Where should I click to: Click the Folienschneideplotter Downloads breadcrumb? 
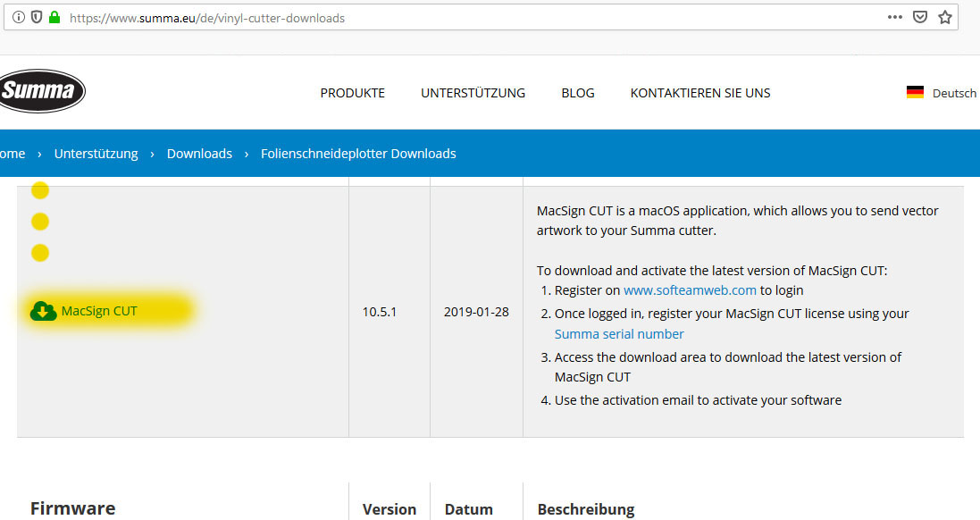coord(358,154)
